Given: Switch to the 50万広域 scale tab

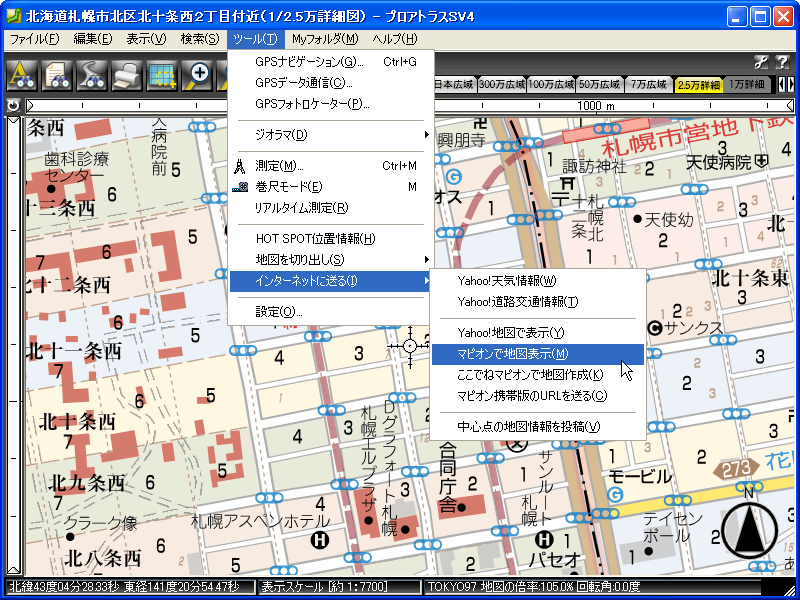Looking at the screenshot, I should 599,85.
